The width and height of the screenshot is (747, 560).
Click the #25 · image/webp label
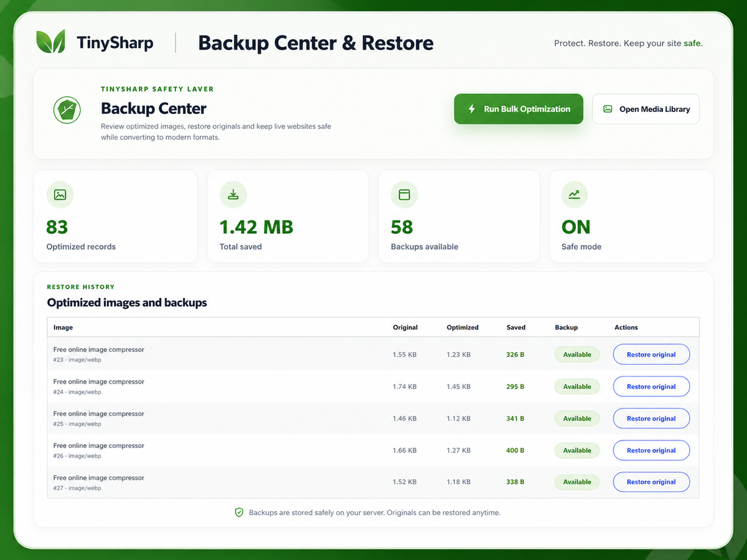(77, 424)
